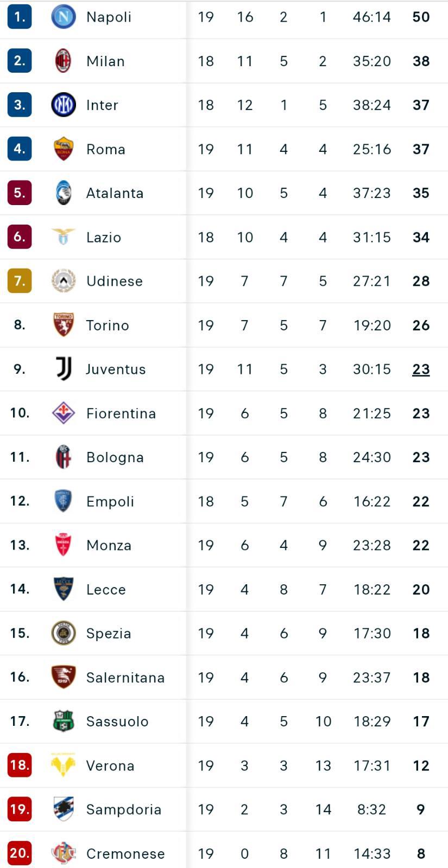Click the Roma club crest
Viewport: 448px width, 868px height.
click(x=63, y=149)
